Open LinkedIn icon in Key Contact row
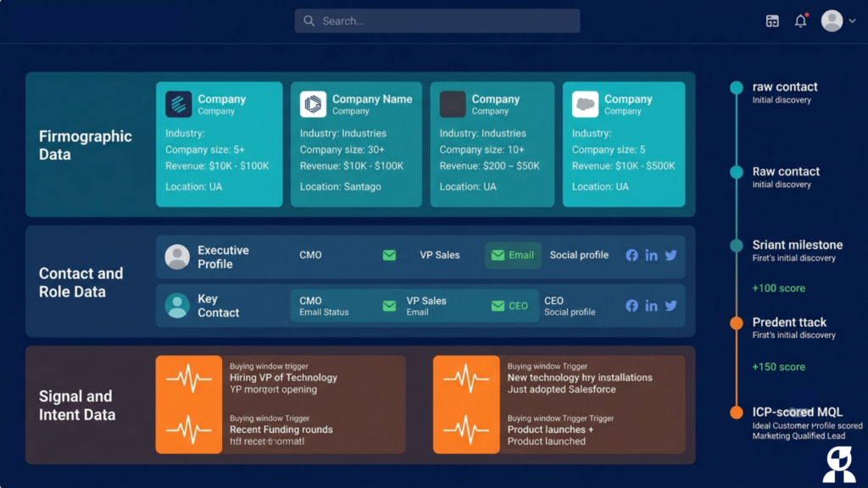Image resolution: width=868 pixels, height=488 pixels. [651, 305]
